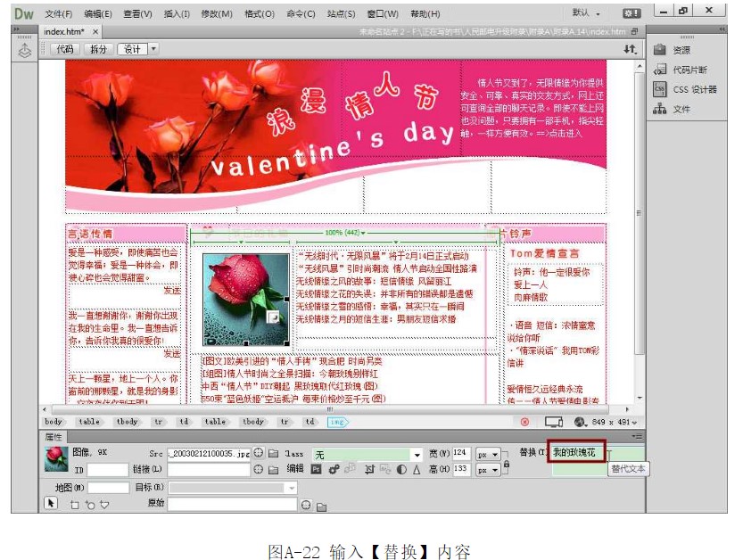Open the 资源 assets panel
This screenshot has height=560, width=743.
(681, 51)
